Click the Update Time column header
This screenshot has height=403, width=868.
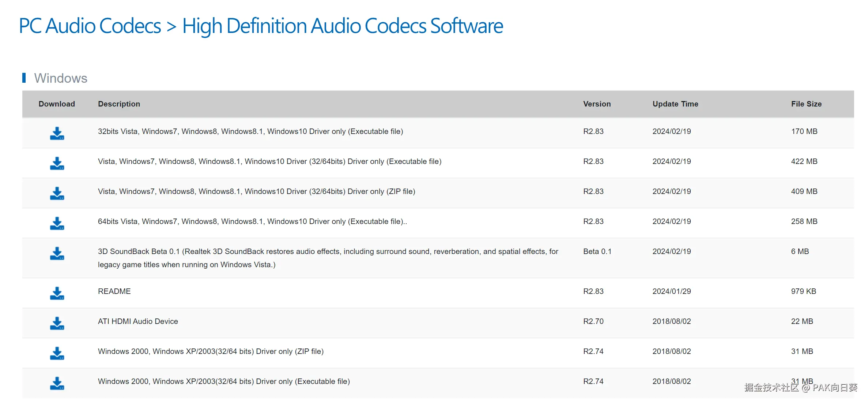(x=675, y=104)
